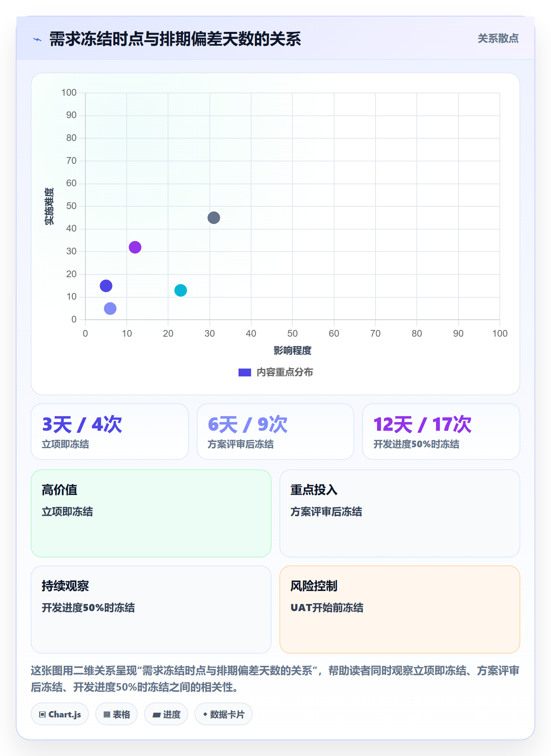The height and width of the screenshot is (756, 551).
Task: Click the 关系散点 label in the header
Action: [498, 39]
